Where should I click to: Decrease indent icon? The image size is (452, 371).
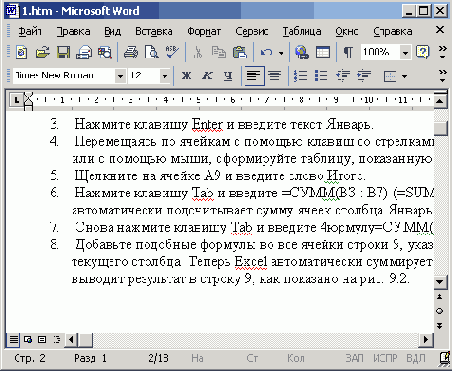(343, 76)
